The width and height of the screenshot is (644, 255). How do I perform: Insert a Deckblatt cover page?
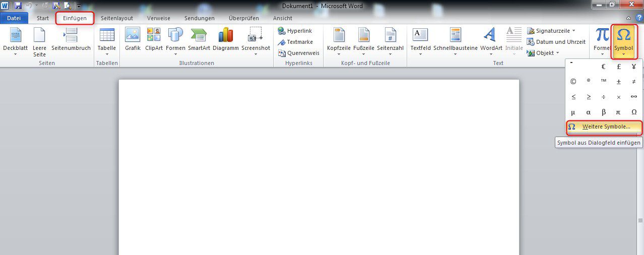click(x=15, y=41)
